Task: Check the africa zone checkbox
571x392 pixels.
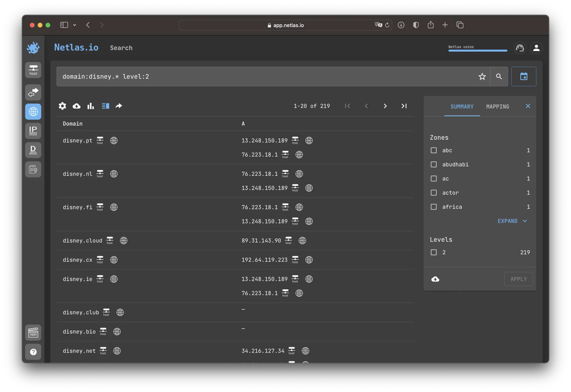Action: click(x=434, y=207)
